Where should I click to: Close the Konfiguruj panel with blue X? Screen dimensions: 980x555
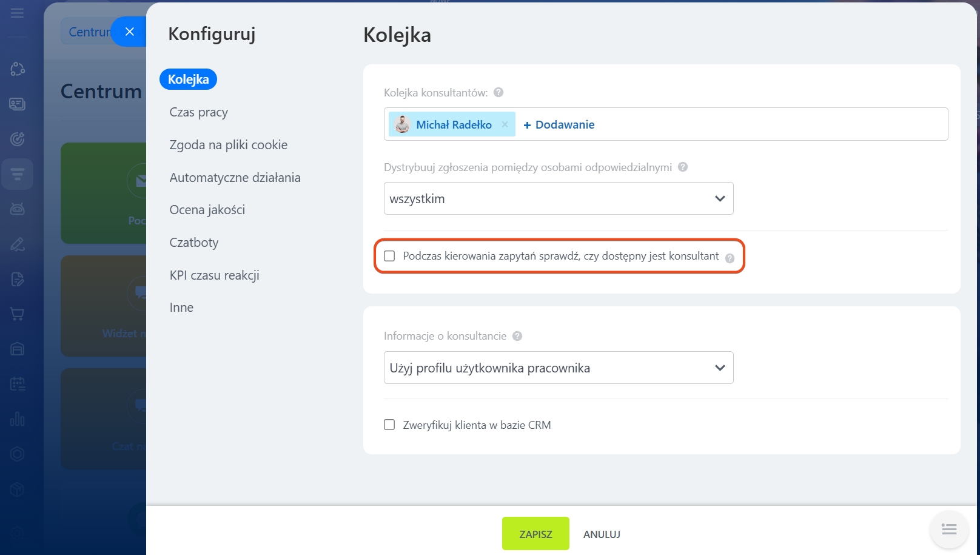pyautogui.click(x=129, y=32)
